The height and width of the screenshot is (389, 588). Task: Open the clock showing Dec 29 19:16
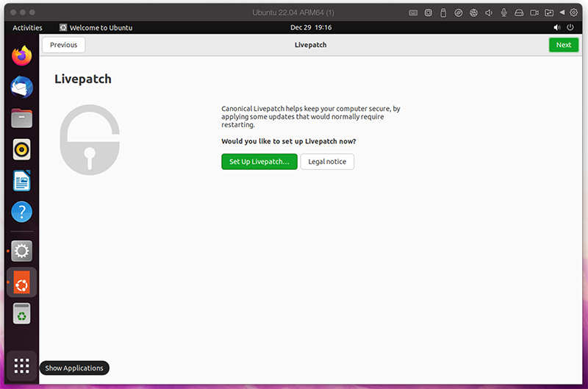pos(311,28)
